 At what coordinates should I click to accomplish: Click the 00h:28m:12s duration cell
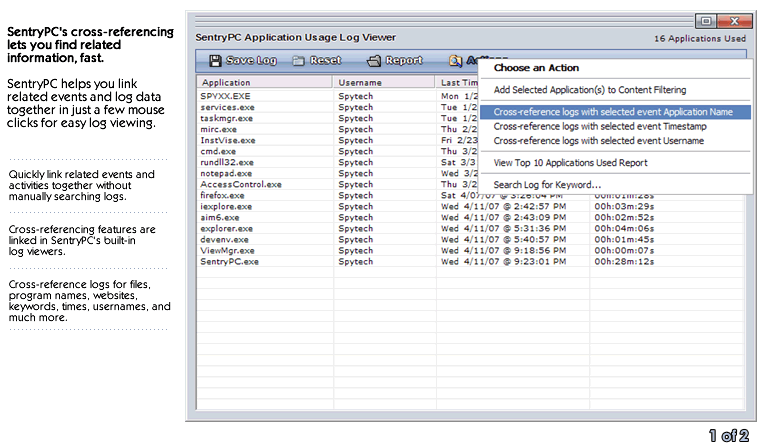click(624, 262)
